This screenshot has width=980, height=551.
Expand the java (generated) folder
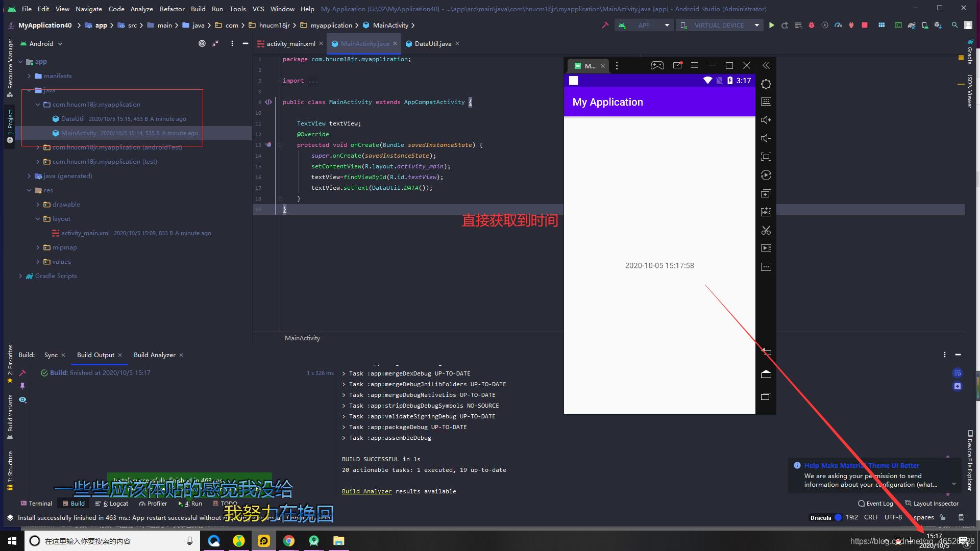29,176
